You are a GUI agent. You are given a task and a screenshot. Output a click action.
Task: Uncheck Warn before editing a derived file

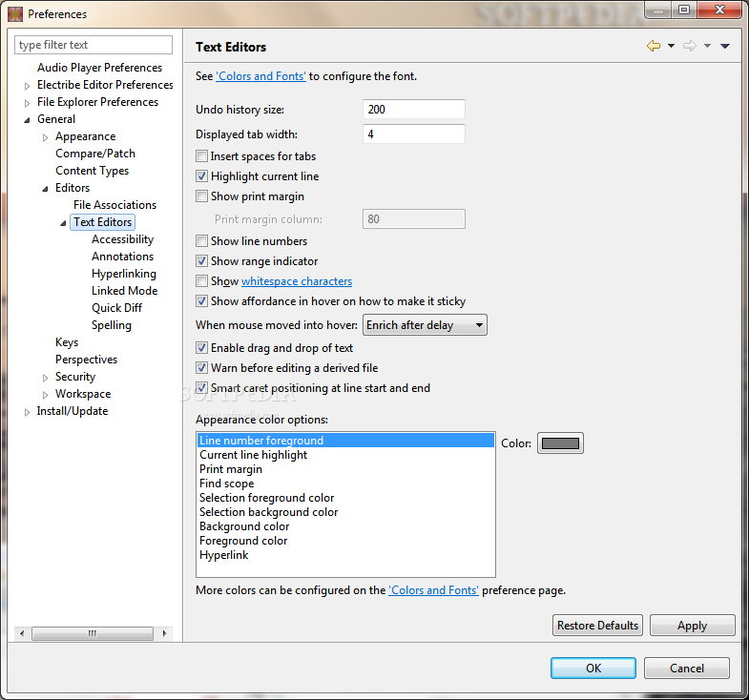coord(201,368)
